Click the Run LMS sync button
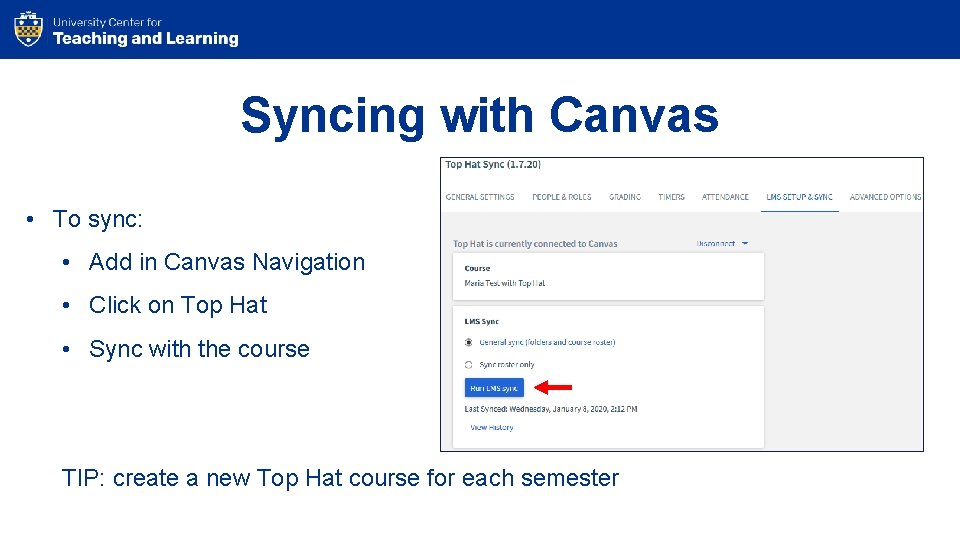The height and width of the screenshot is (540, 960). click(494, 388)
